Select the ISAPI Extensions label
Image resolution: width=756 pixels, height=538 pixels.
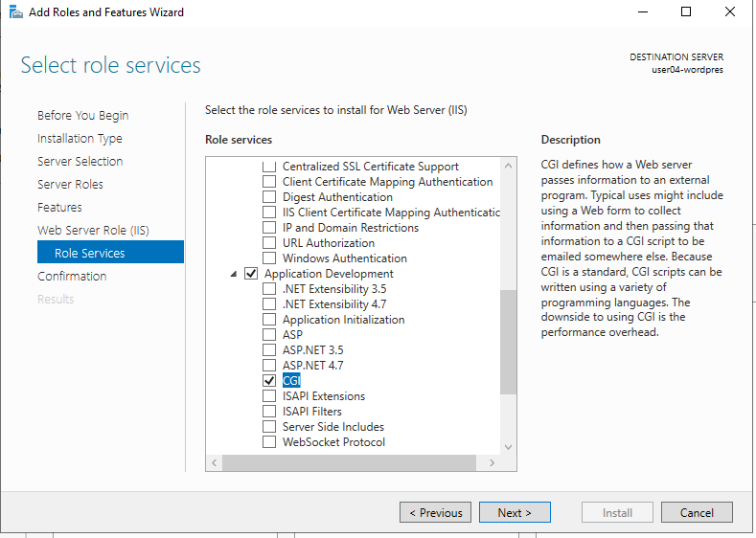pyautogui.click(x=324, y=396)
